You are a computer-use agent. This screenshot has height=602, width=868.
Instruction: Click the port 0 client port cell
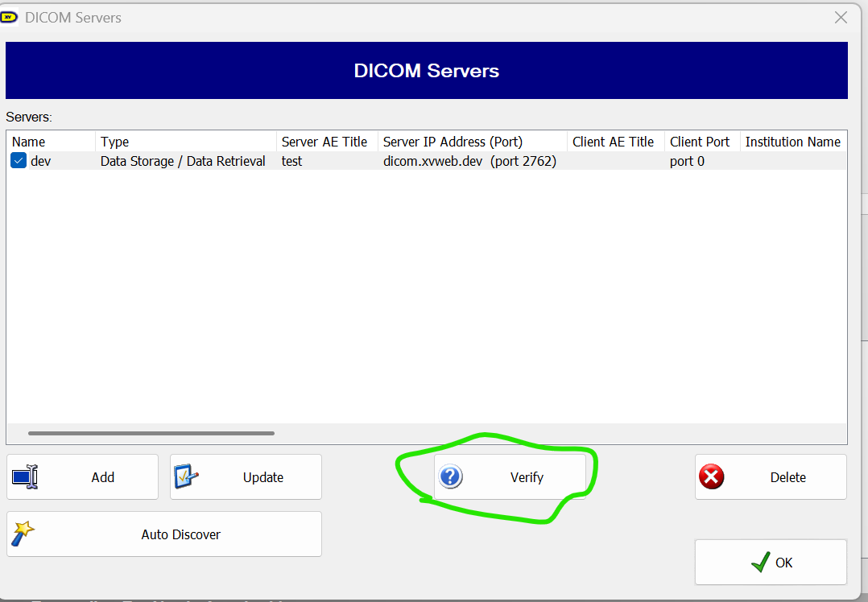[687, 162]
